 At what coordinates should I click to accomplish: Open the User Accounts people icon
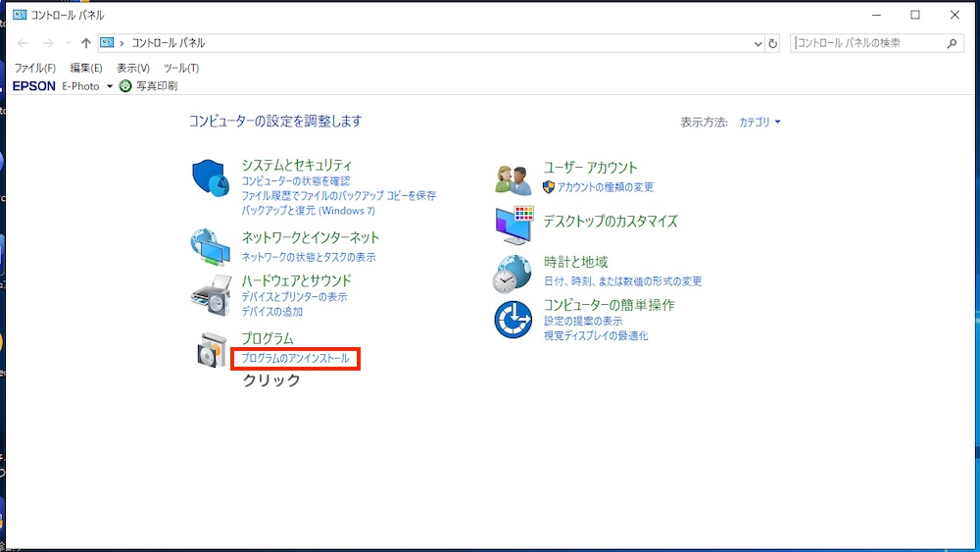click(x=514, y=179)
